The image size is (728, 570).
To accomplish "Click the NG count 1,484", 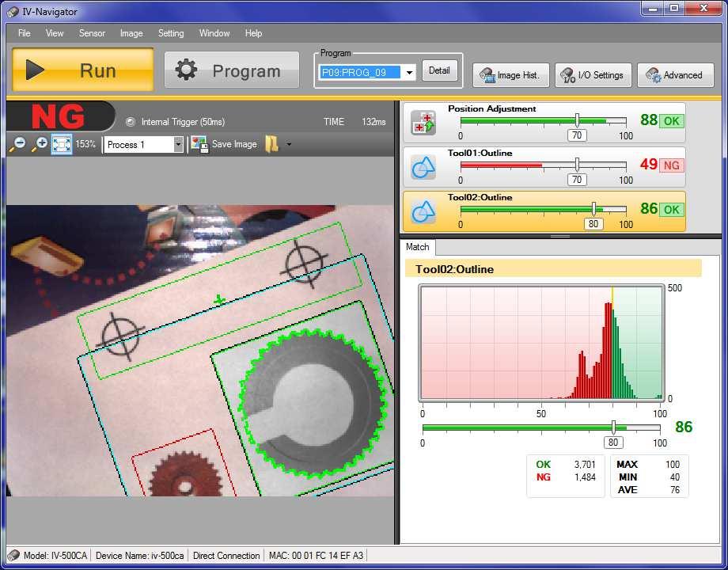I will click(585, 477).
